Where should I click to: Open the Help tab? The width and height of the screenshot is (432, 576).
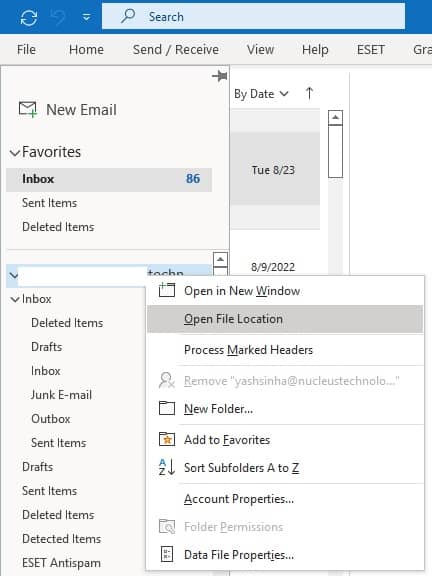click(x=315, y=49)
